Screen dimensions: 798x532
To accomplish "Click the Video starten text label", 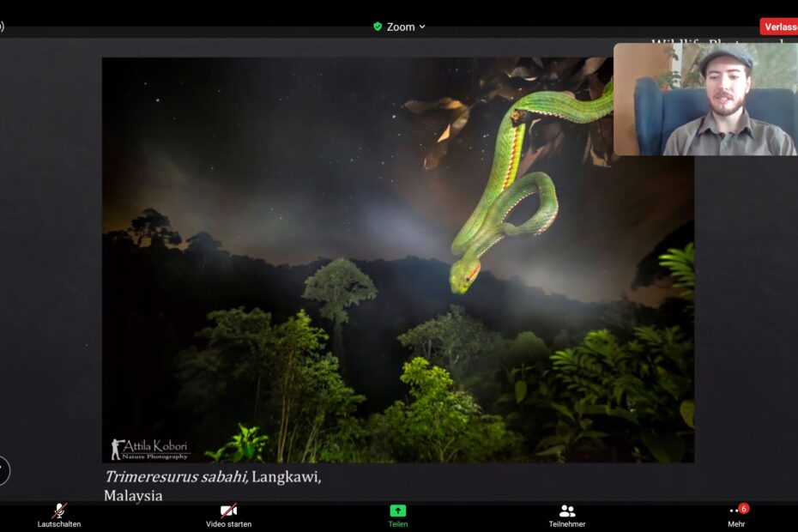I will [x=228, y=524].
